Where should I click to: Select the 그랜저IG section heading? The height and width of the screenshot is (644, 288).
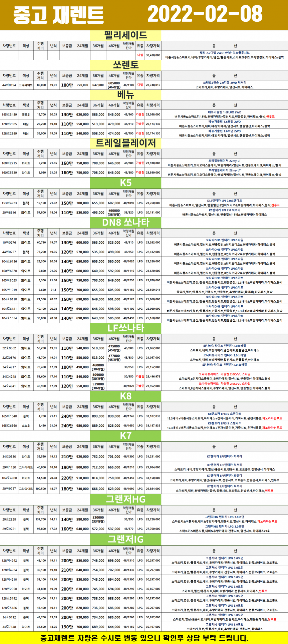click(125, 539)
